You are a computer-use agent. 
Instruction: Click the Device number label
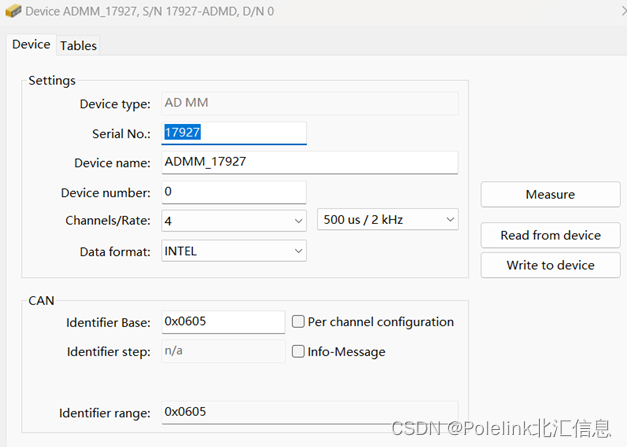point(106,193)
